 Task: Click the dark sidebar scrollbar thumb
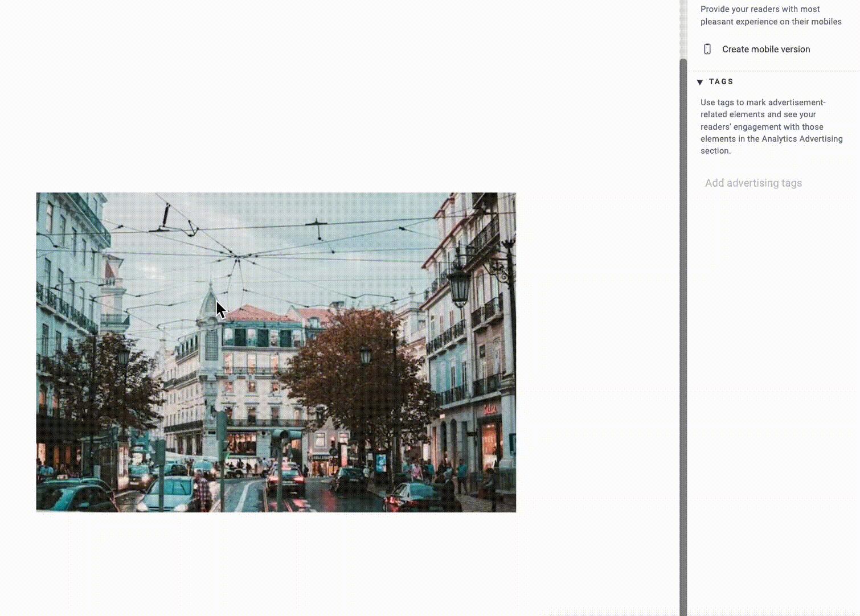pos(683,336)
